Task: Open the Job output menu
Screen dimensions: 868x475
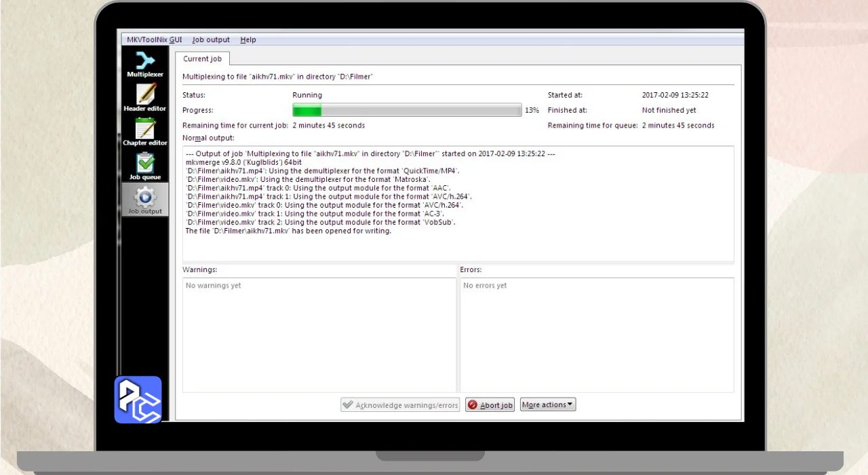Action: pos(211,40)
